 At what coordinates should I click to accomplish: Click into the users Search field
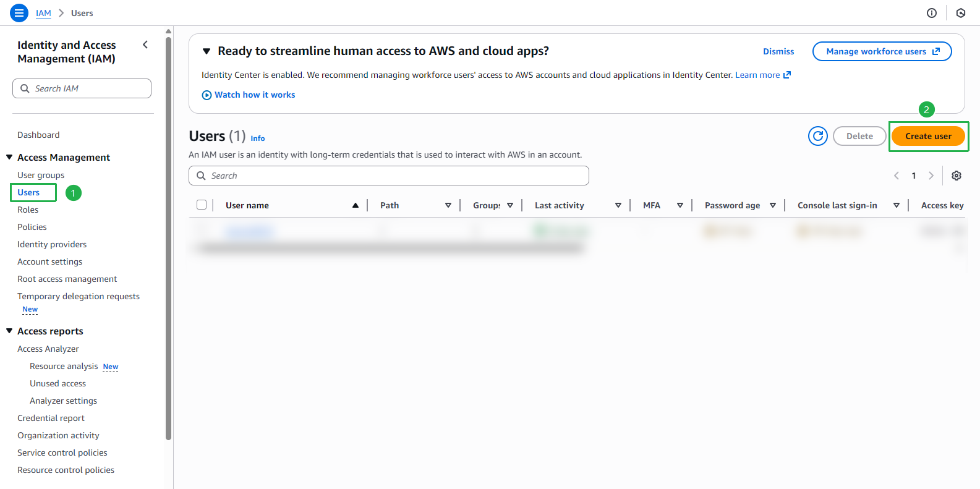point(389,176)
